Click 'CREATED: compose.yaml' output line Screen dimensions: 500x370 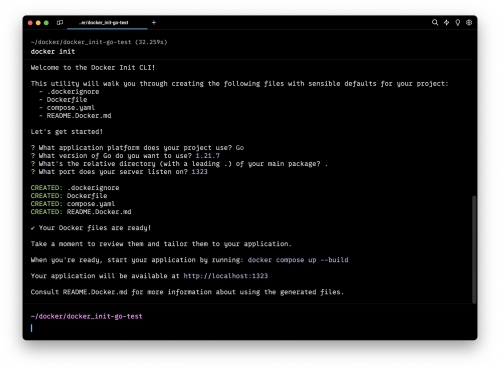[73, 204]
